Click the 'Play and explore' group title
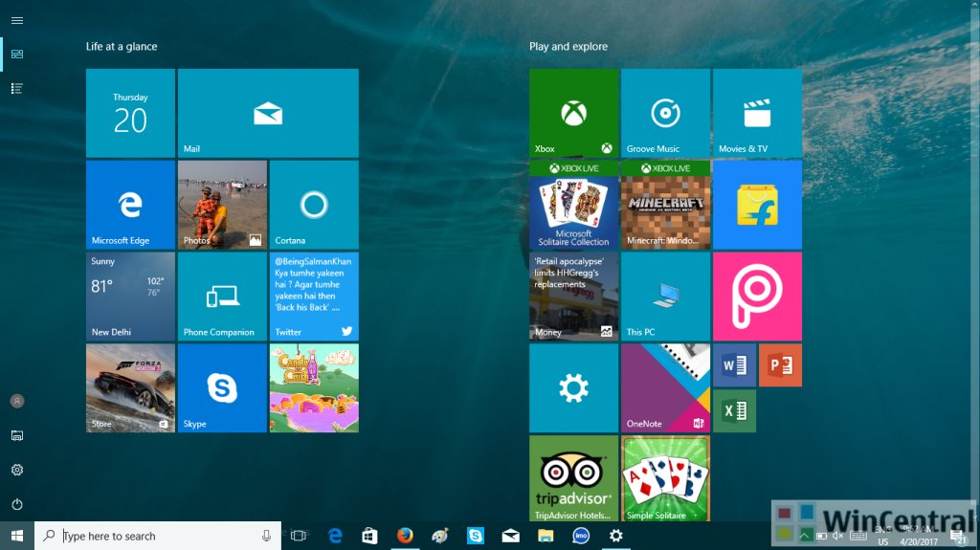The image size is (980, 550). tap(568, 46)
